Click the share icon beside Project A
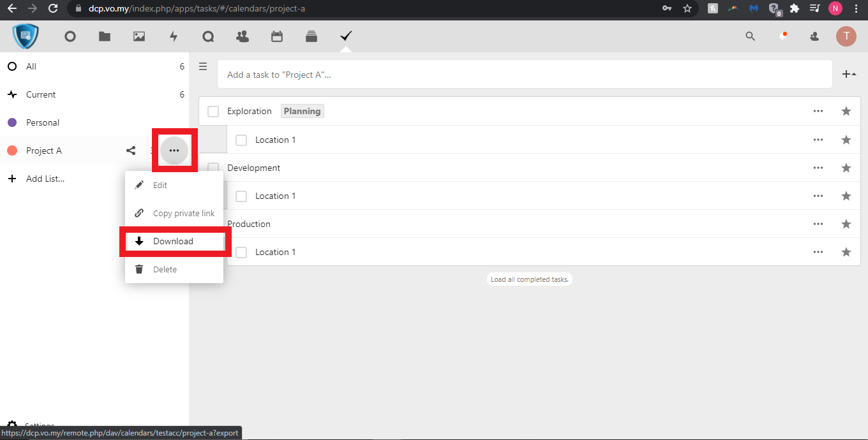The width and height of the screenshot is (868, 440). point(131,150)
